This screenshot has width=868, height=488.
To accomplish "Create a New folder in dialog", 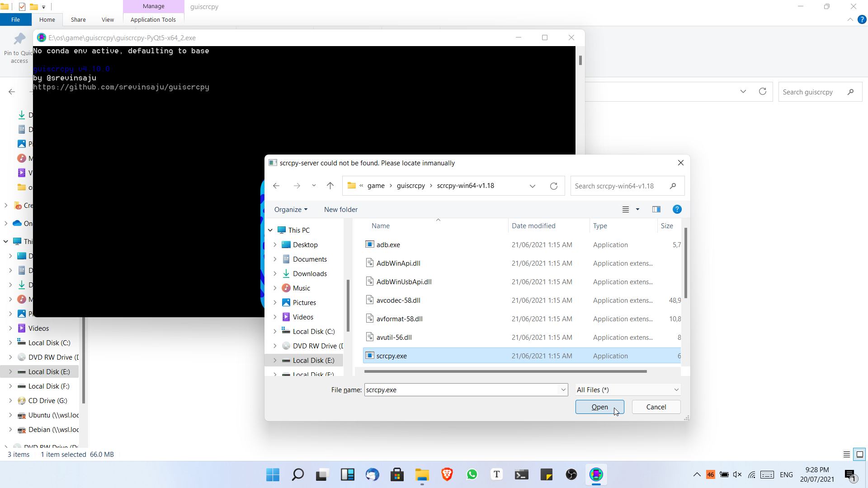I will (x=340, y=209).
